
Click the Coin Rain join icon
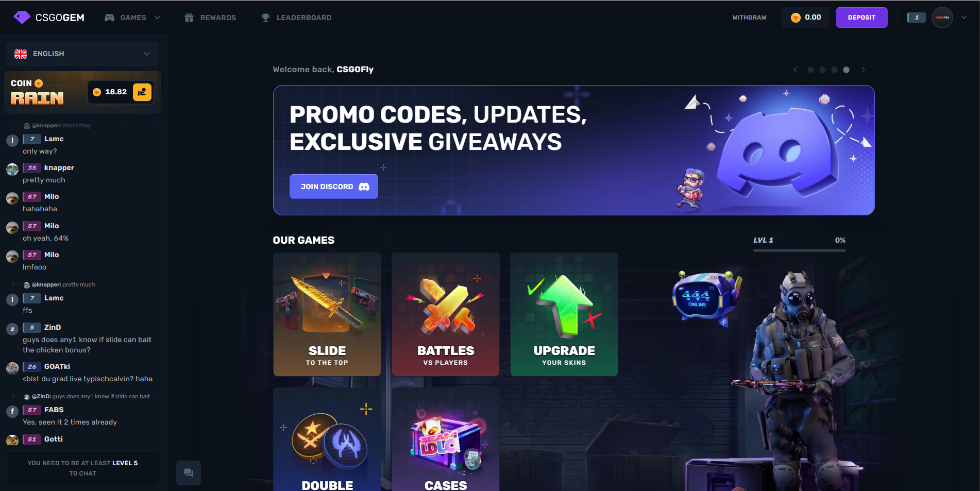point(142,92)
